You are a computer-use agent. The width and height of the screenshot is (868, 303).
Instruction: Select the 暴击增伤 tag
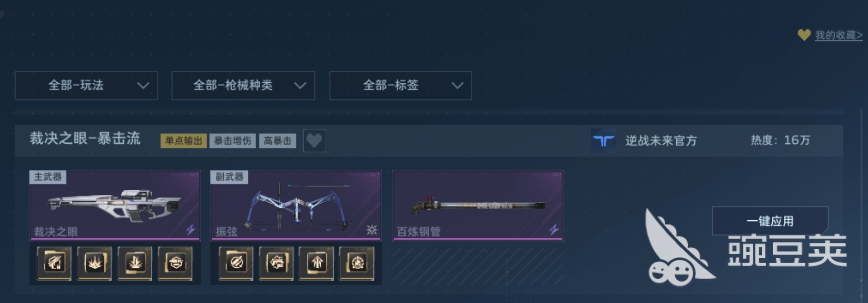click(x=233, y=141)
